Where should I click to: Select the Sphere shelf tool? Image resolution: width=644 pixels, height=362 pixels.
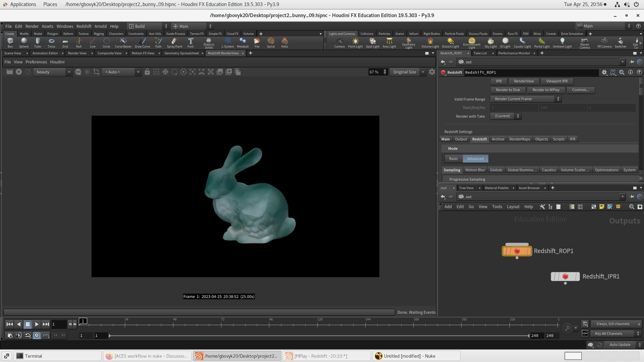[24, 42]
